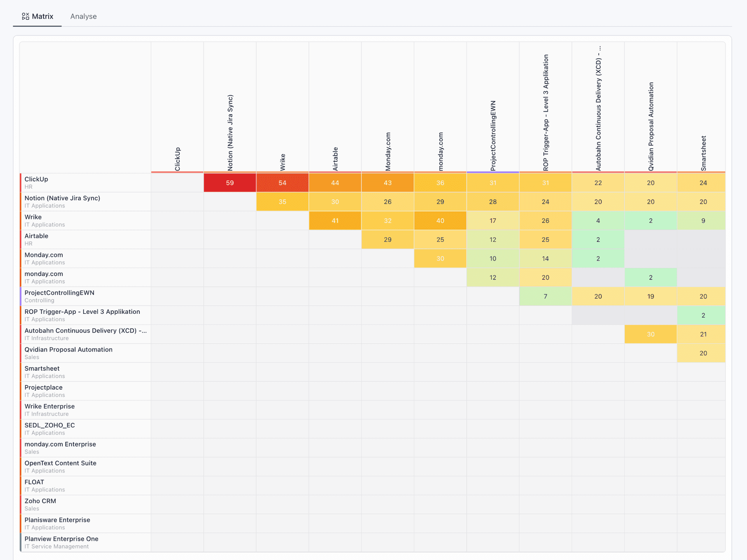Open the red cell with value 59
Screen dimensions: 747x560
(230, 183)
